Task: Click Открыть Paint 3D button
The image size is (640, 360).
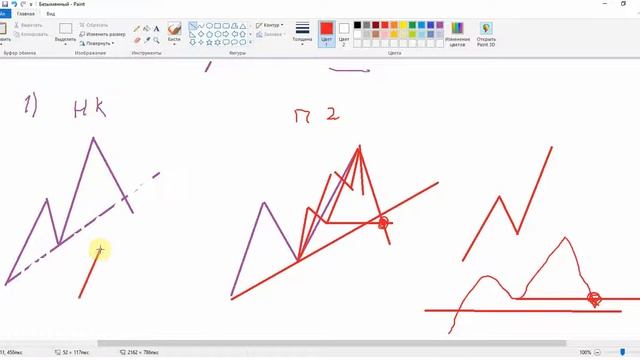Action: [x=486, y=34]
